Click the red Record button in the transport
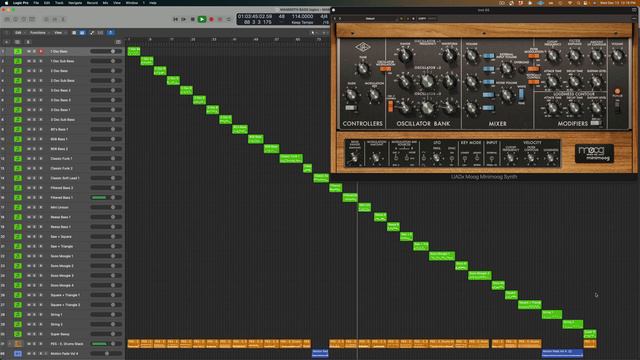Viewport: 640px width, 360px height. coord(211,19)
